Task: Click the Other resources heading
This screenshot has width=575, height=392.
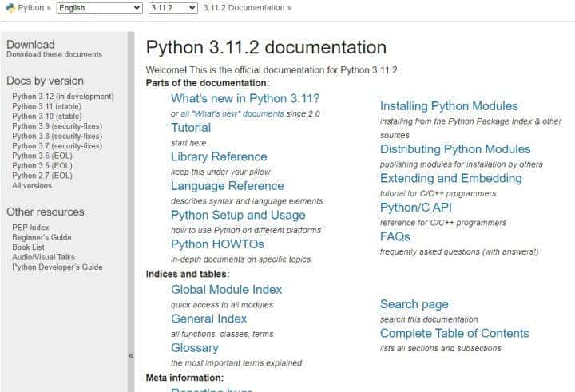Action: [x=46, y=212]
